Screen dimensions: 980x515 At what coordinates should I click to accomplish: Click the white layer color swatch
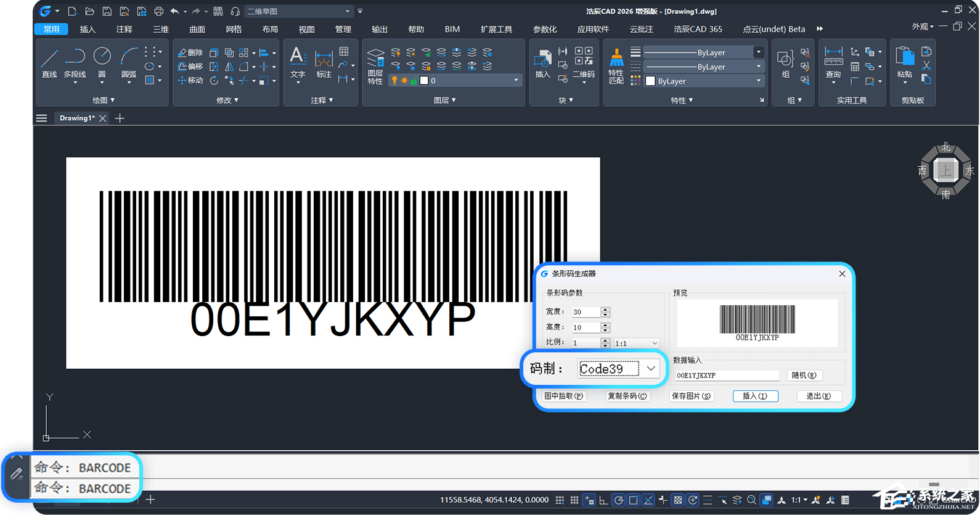tap(424, 81)
